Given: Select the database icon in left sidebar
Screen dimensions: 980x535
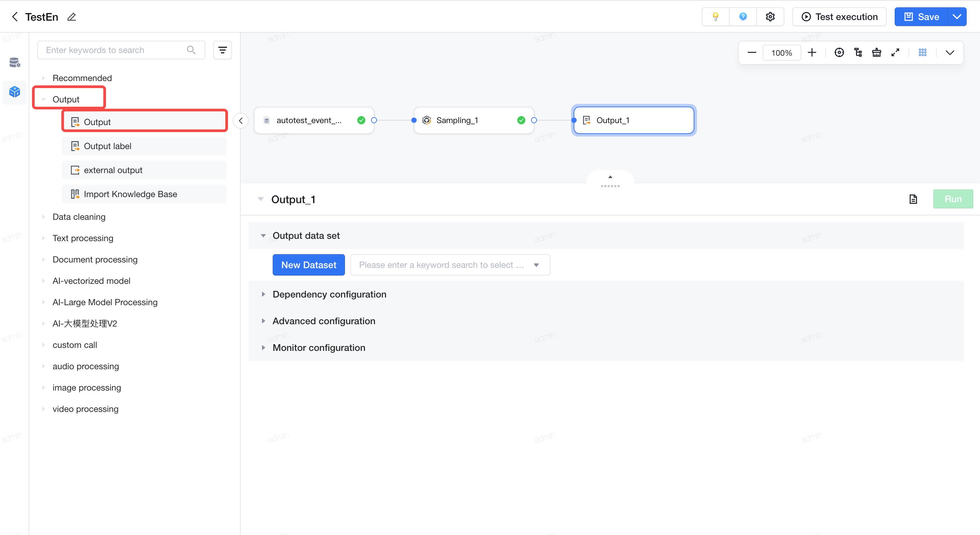Looking at the screenshot, I should pos(14,62).
